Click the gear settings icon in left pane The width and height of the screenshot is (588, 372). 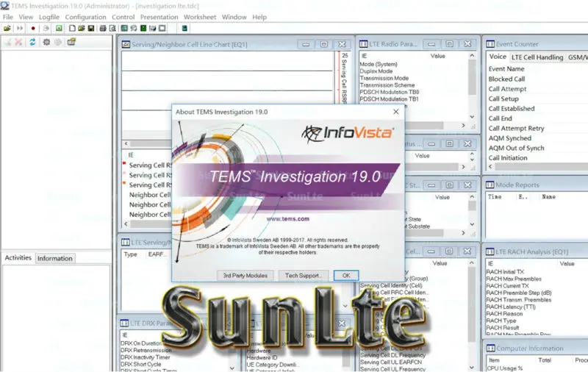click(x=46, y=42)
